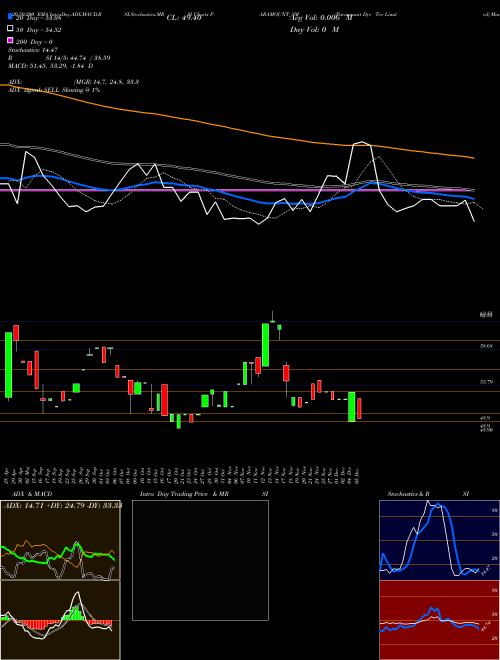
Task: Click the 58.68 price axis label
Action: click(486, 346)
